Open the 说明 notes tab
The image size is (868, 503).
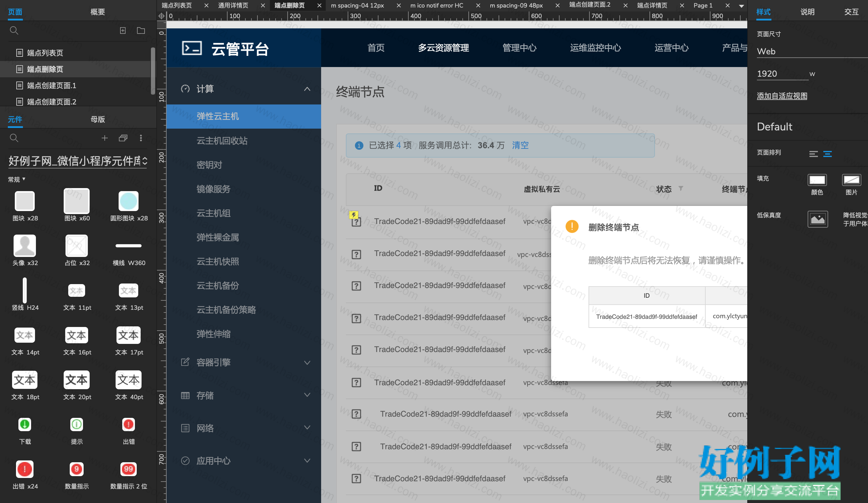[x=807, y=12]
